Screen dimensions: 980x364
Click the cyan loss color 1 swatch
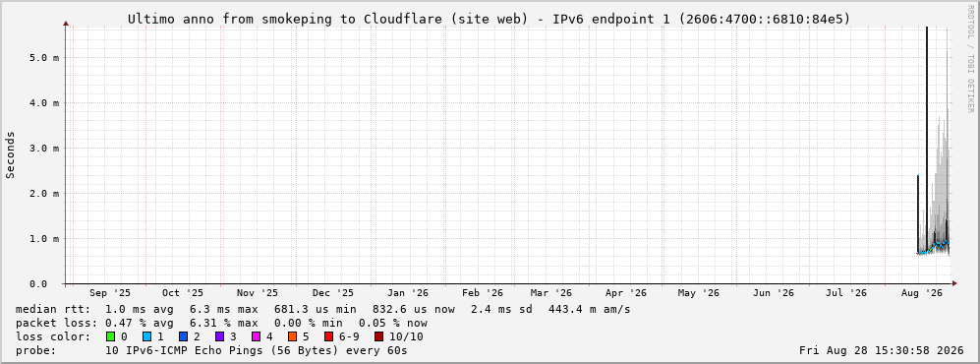146,336
